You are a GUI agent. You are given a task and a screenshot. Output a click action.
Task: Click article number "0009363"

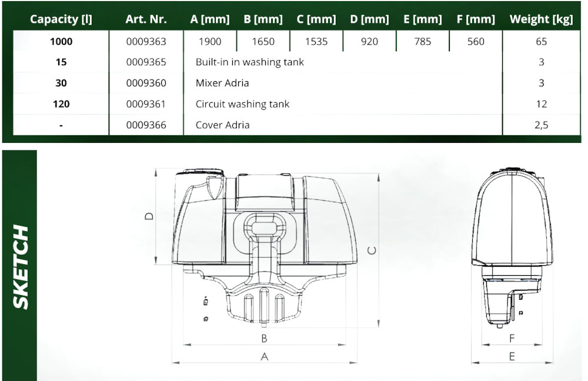(146, 41)
